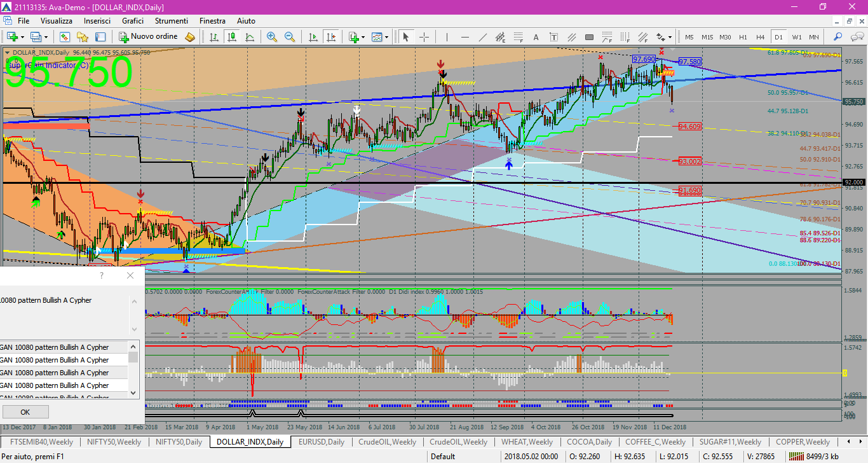Select the Fibonacci Arc/Expansion tool
The image size is (868, 463).
[607, 37]
